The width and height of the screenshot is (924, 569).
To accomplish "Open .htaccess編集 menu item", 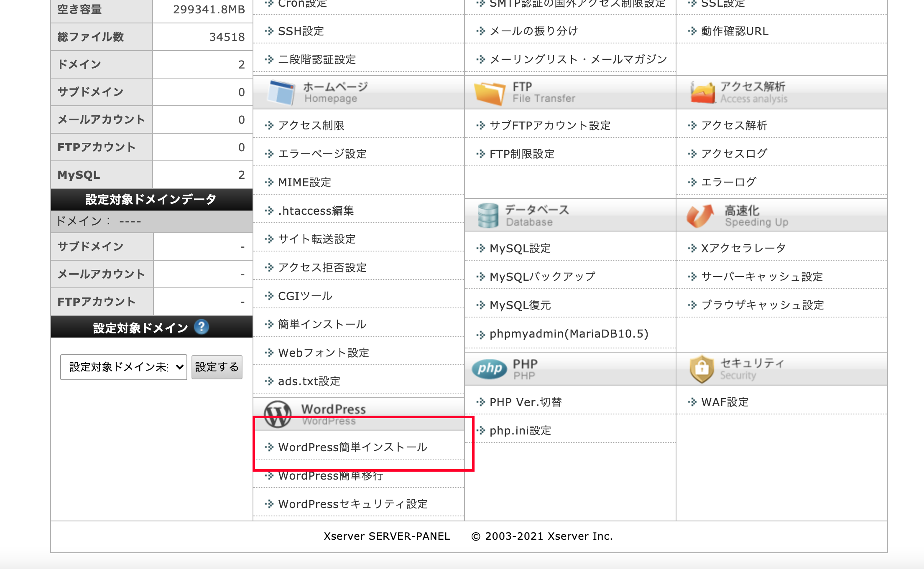I will (x=316, y=211).
